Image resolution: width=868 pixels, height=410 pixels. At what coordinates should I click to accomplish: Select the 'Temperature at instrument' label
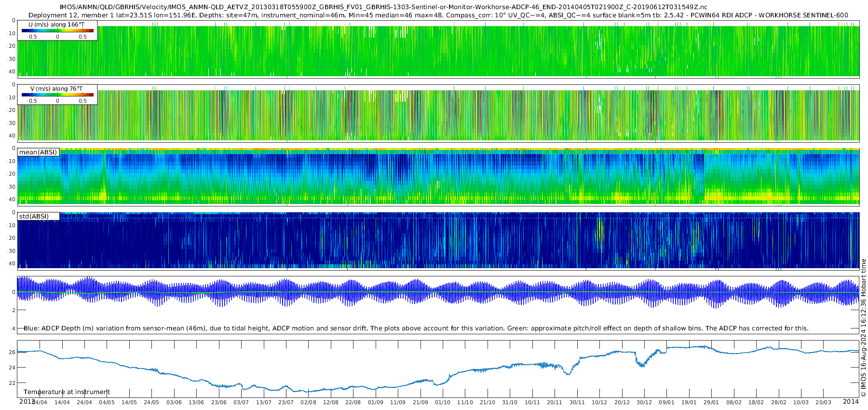[67, 392]
